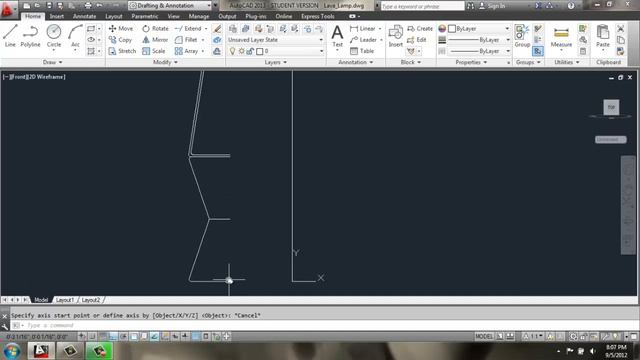
Task: Toggle Object Snap Tracking in status bar
Action: (x=154, y=336)
